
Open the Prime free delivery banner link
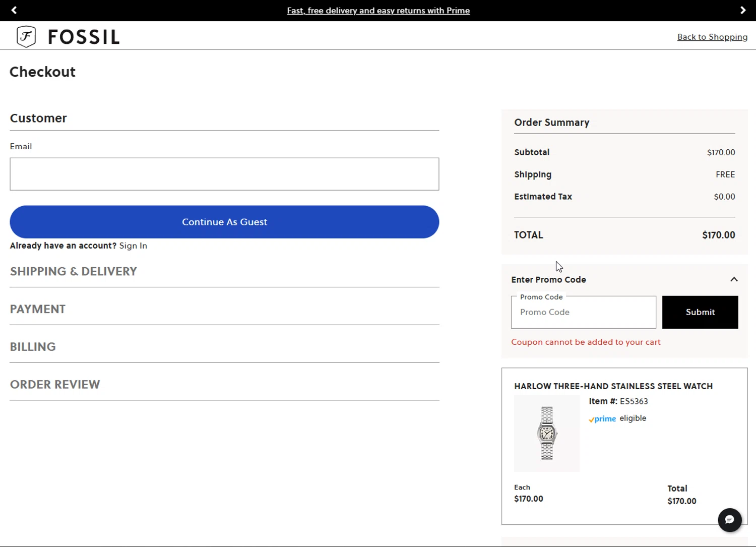click(378, 11)
